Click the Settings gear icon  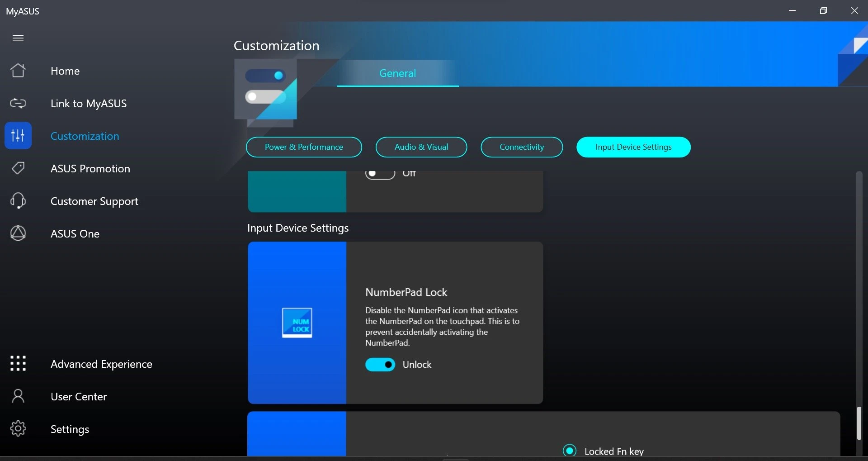(18, 428)
